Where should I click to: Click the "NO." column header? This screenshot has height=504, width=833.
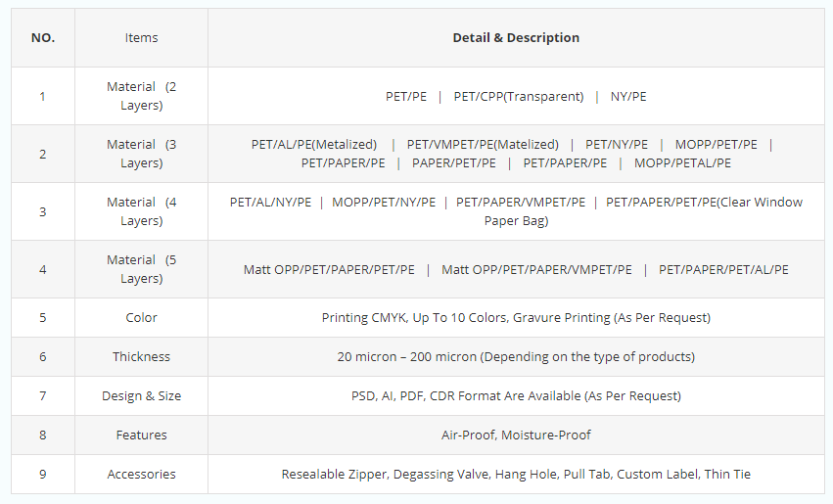pyautogui.click(x=43, y=38)
